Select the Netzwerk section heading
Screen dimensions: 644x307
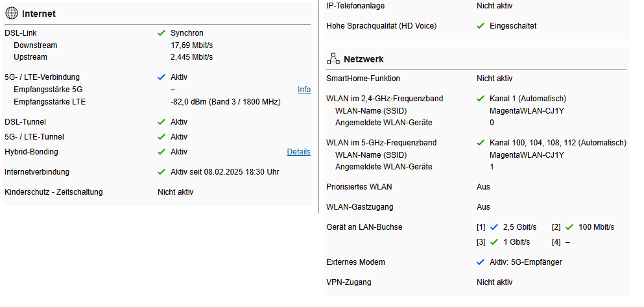[x=363, y=59]
